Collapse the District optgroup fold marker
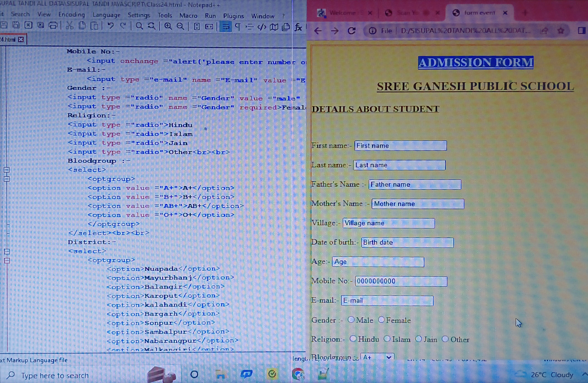 [x=7, y=260]
